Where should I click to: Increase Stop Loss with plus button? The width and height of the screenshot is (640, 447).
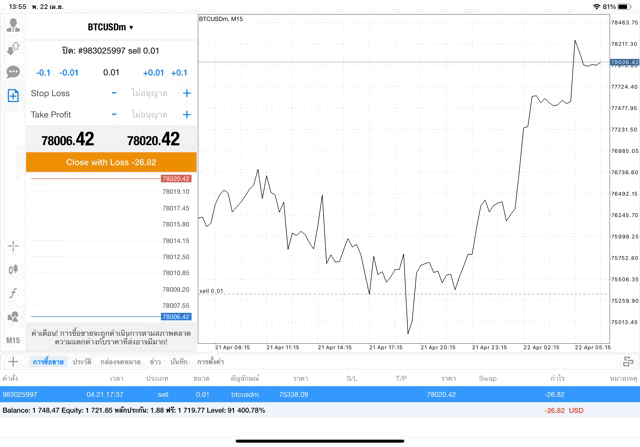click(x=186, y=93)
